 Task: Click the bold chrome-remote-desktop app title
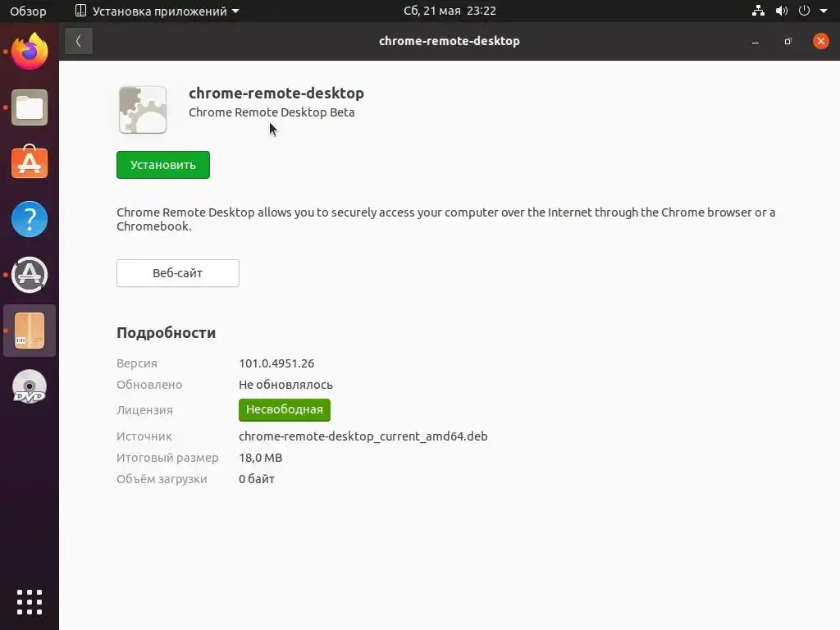coord(276,94)
